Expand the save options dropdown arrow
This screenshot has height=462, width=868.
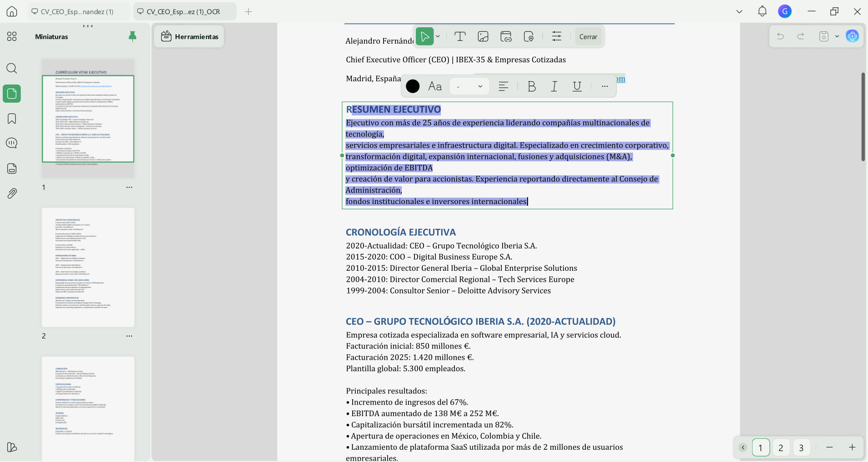click(837, 36)
